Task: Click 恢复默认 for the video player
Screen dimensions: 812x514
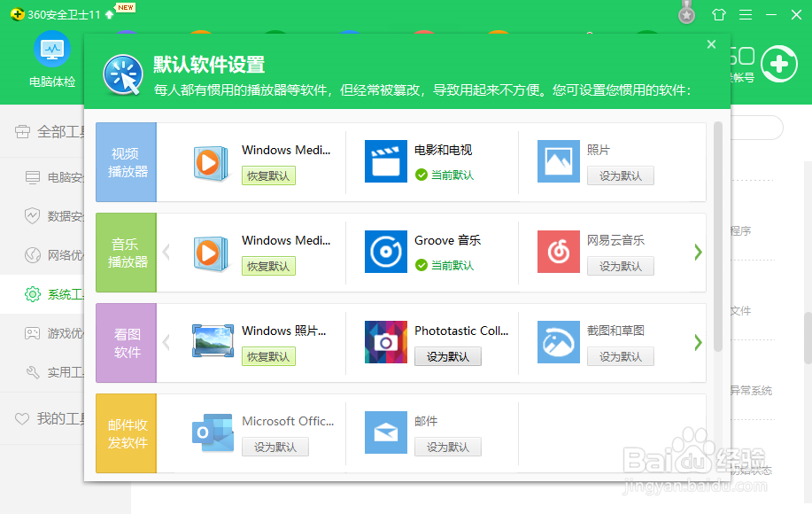Action: pyautogui.click(x=268, y=175)
